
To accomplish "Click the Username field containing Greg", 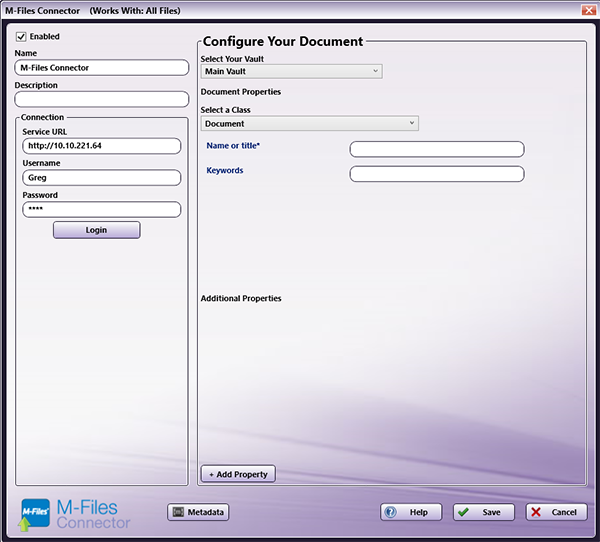I will pos(102,178).
